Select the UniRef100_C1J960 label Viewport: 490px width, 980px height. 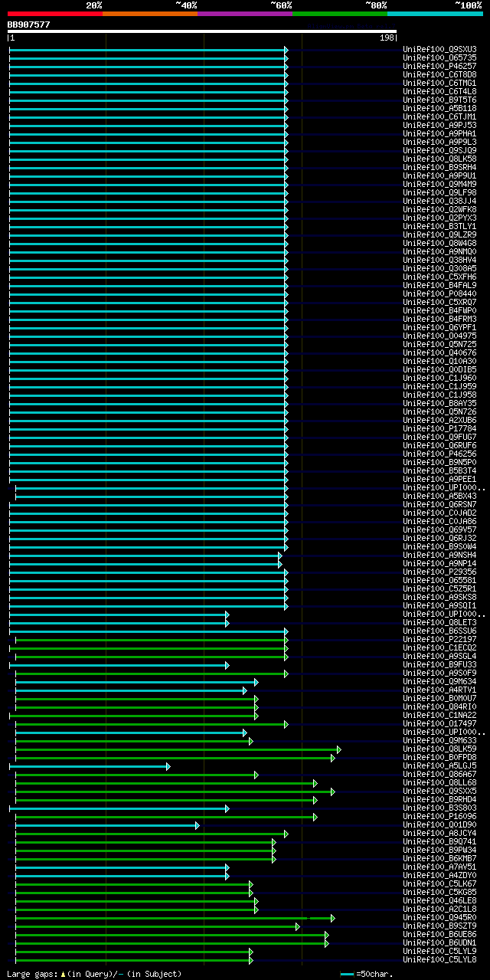(x=439, y=378)
